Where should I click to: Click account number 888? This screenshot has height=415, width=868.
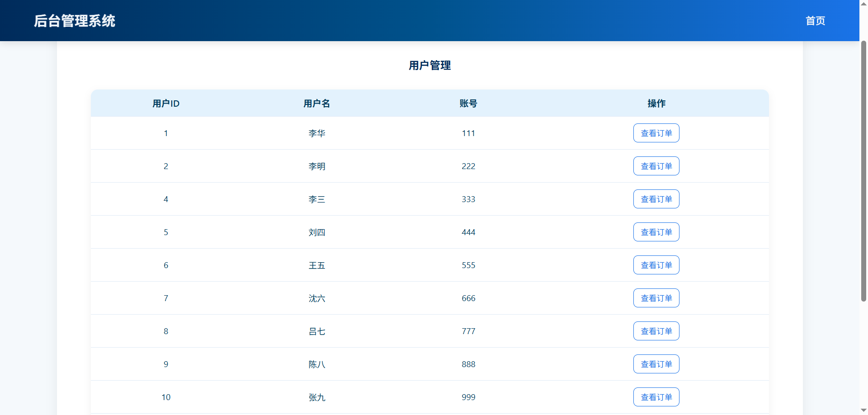468,364
